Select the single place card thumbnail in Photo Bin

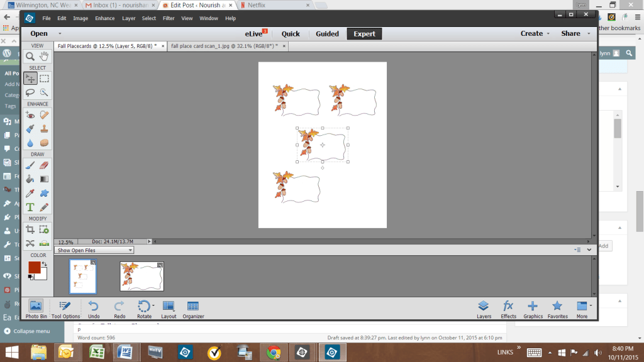click(142, 277)
